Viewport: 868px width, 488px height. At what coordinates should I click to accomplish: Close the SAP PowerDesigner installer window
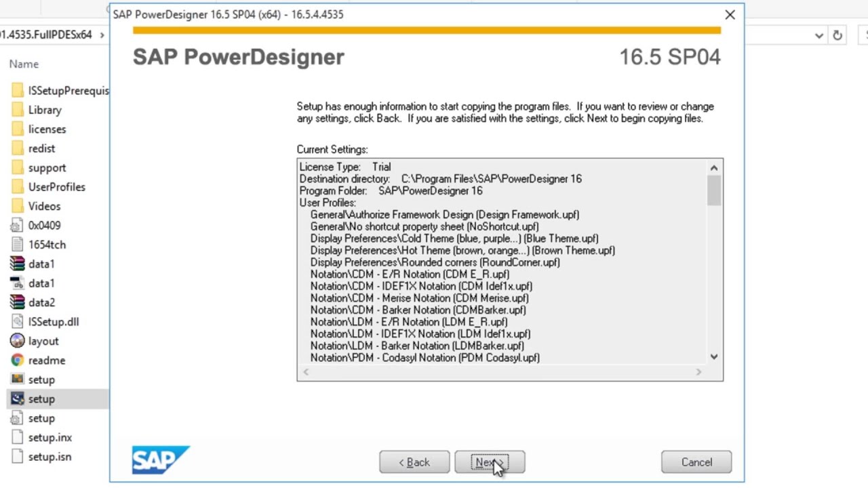[x=730, y=14]
